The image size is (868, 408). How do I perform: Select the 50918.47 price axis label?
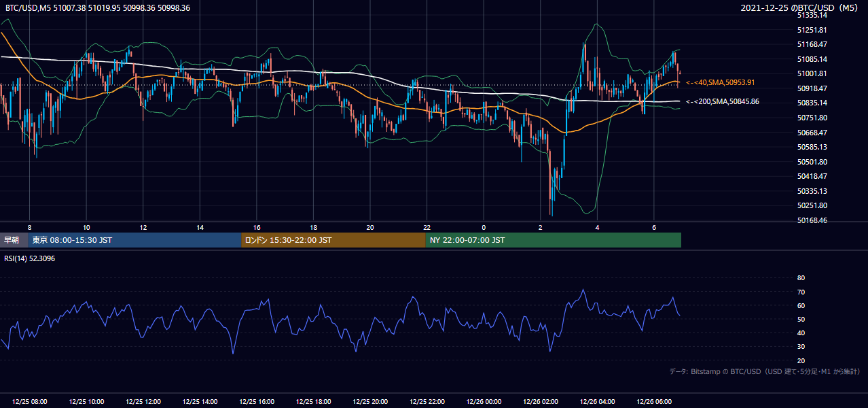[x=812, y=88]
